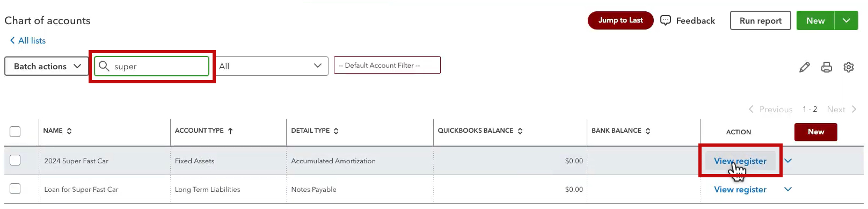Click the Run report button
Screen dimensions: 868x209
point(761,20)
